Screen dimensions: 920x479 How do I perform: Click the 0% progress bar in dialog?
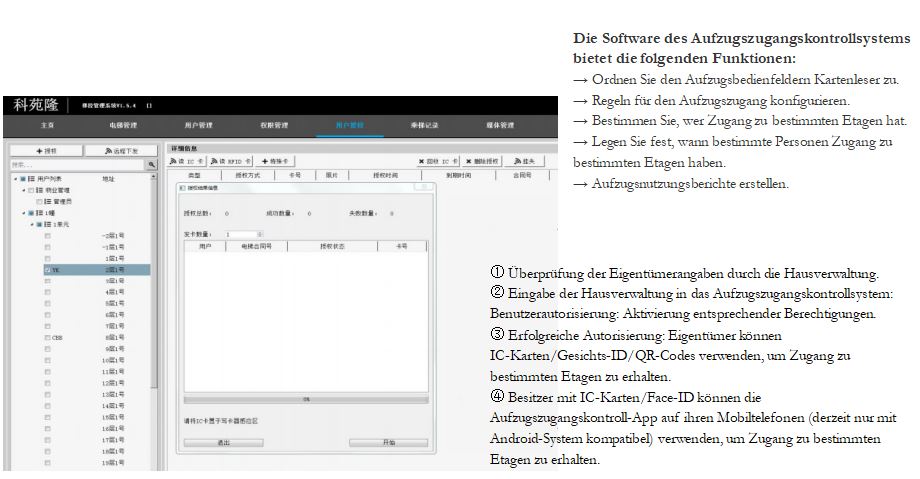pyautogui.click(x=306, y=399)
